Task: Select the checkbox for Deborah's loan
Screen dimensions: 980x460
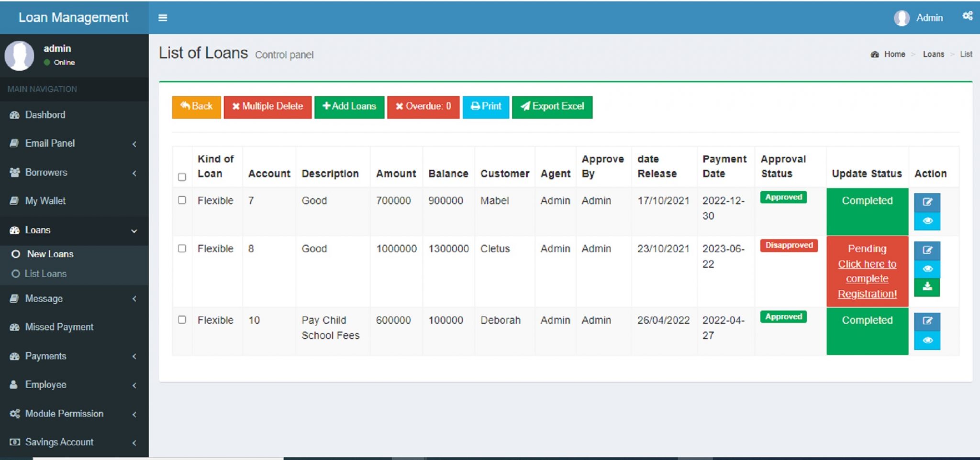Action: pos(182,321)
